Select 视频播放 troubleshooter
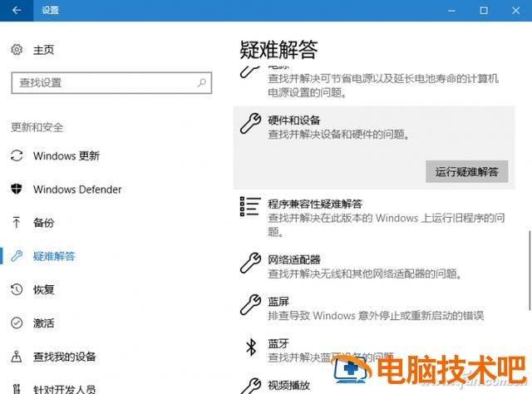The height and width of the screenshot is (394, 532). coord(288,385)
